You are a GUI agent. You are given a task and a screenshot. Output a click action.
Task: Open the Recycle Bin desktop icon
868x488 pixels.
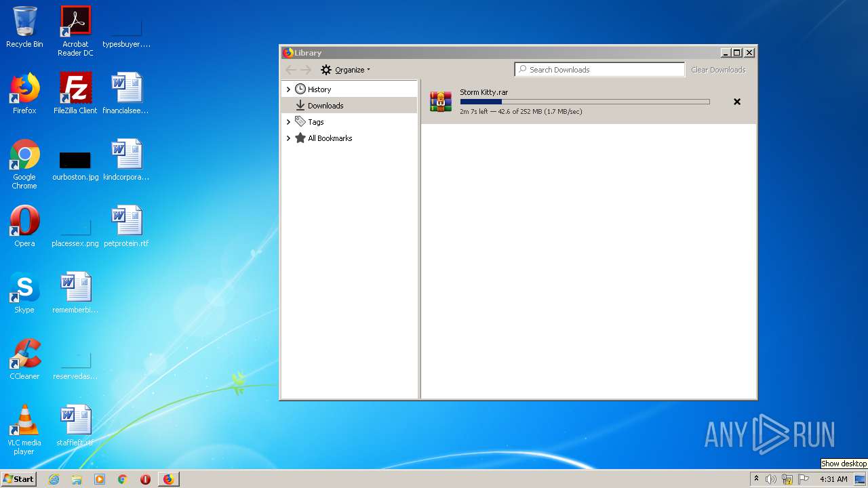coord(24,27)
